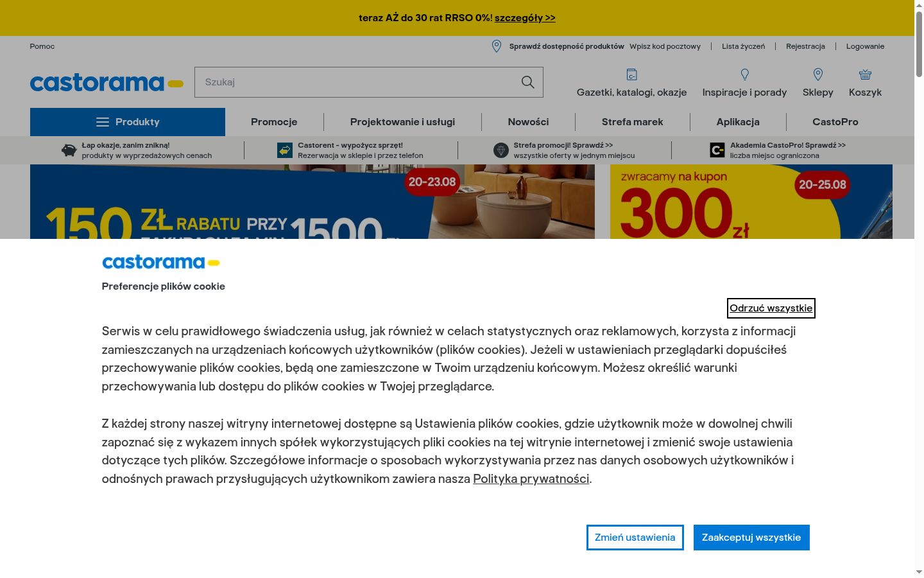Click Wpisz kod pocztowy link

pyautogui.click(x=665, y=46)
